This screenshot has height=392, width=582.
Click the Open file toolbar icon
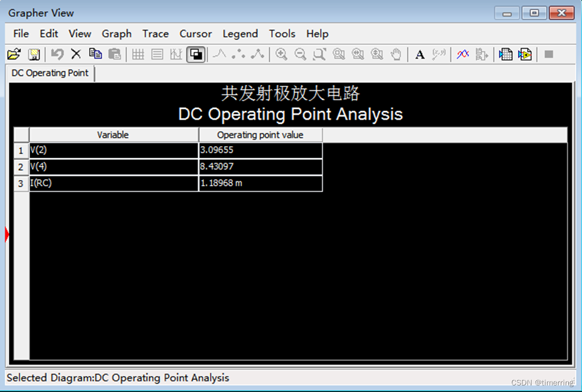pyautogui.click(x=14, y=55)
